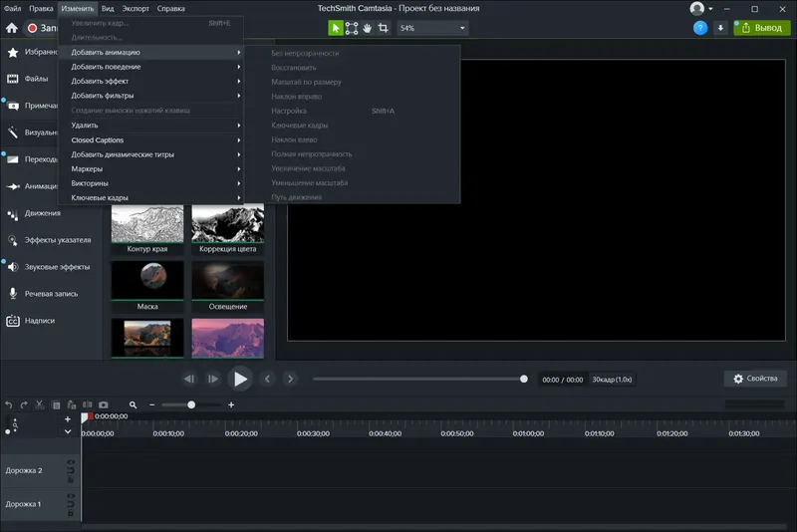Click the scissors Cut icon
The height and width of the screenshot is (532, 797).
pyautogui.click(x=40, y=404)
